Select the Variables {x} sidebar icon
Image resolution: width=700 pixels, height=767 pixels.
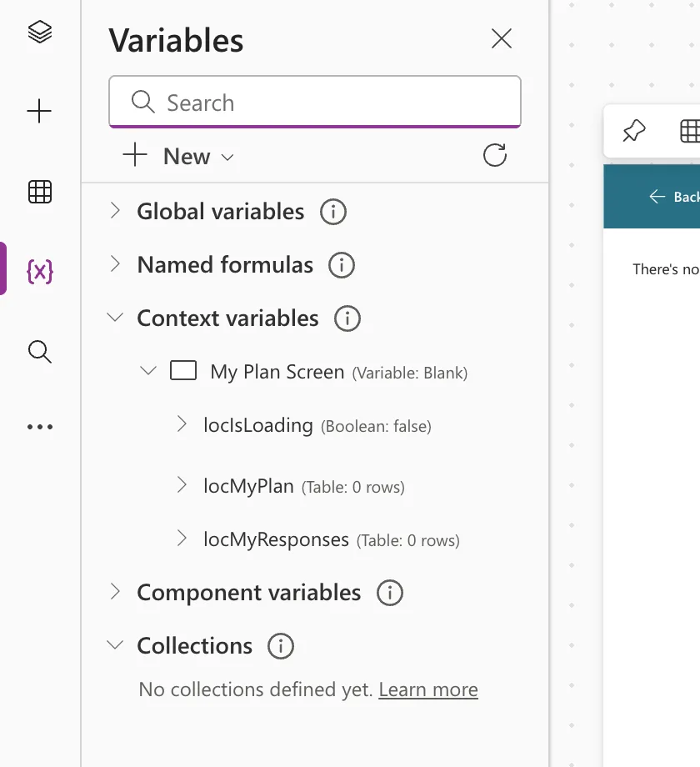(40, 272)
